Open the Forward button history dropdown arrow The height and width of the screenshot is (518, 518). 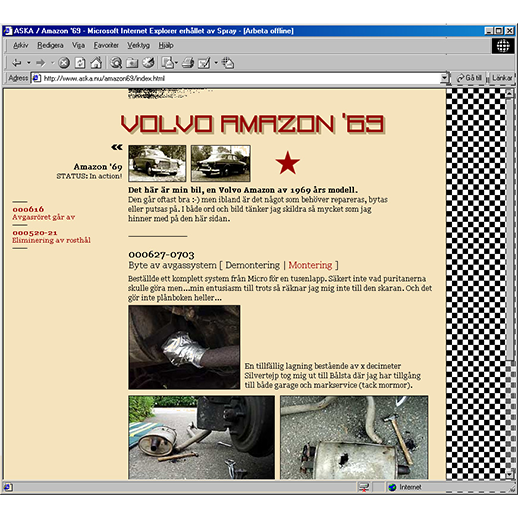[x=53, y=63]
